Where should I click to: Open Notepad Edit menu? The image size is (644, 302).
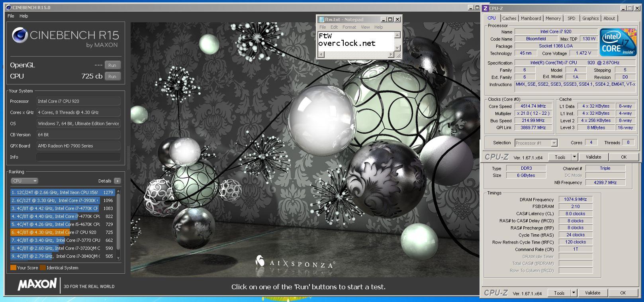point(334,27)
